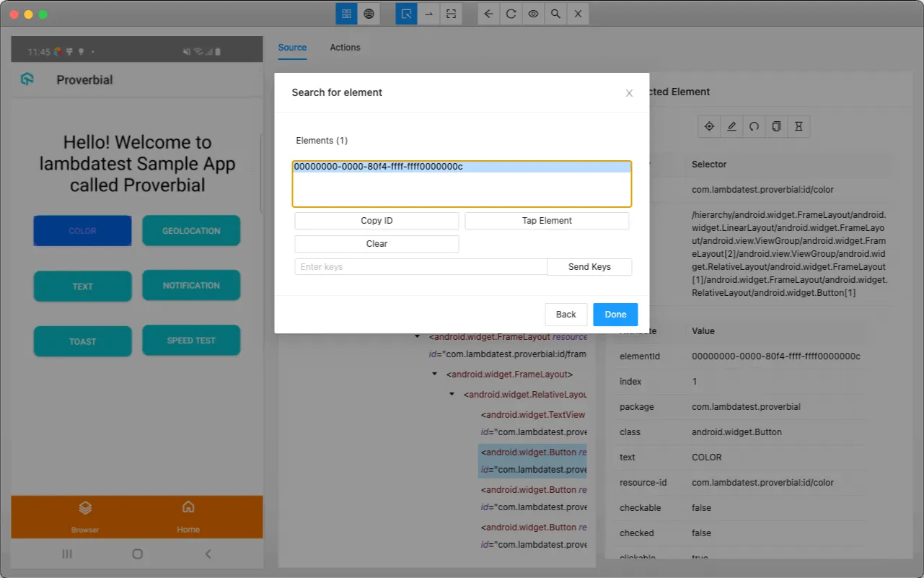Click the Done button

(615, 315)
